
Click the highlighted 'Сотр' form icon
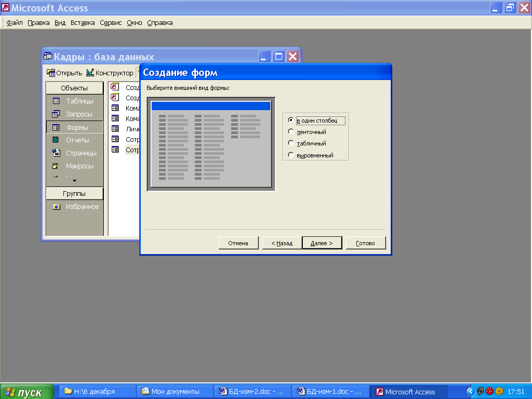click(x=115, y=149)
